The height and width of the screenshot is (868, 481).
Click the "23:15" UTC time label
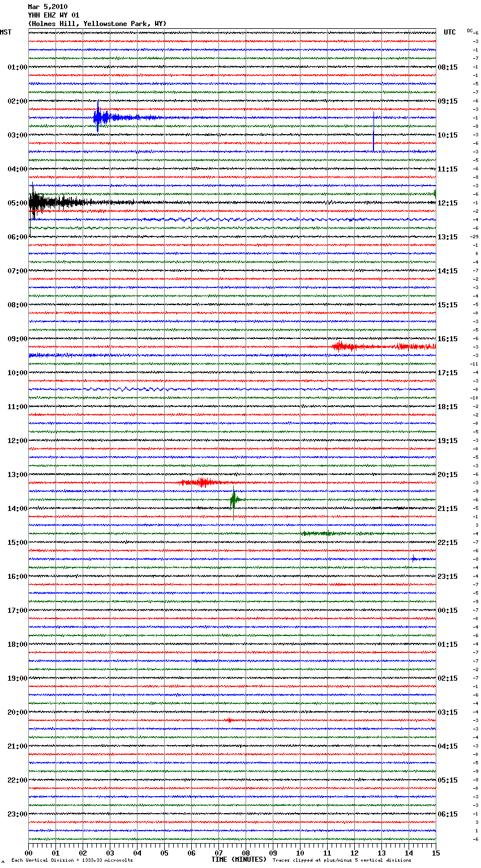click(448, 577)
